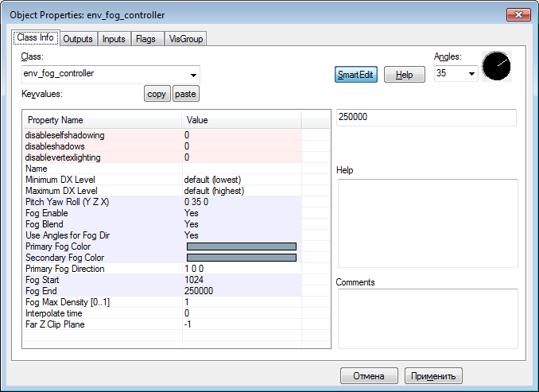Go to the Flags tab
This screenshot has width=539, height=392.
145,39
